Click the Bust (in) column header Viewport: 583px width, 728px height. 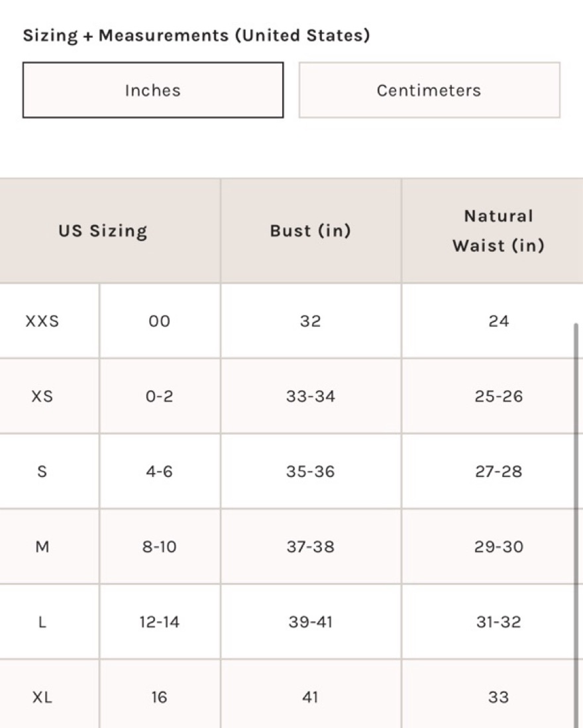pyautogui.click(x=311, y=231)
